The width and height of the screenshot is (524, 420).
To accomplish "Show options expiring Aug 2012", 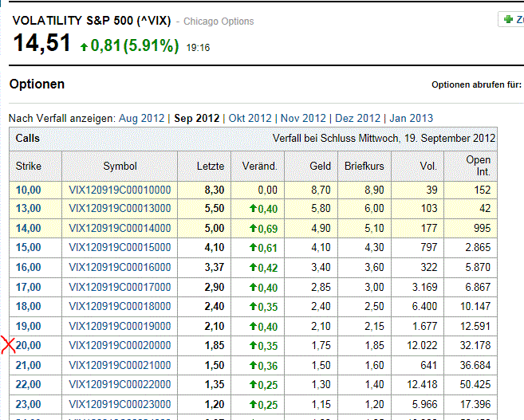I will (x=142, y=118).
